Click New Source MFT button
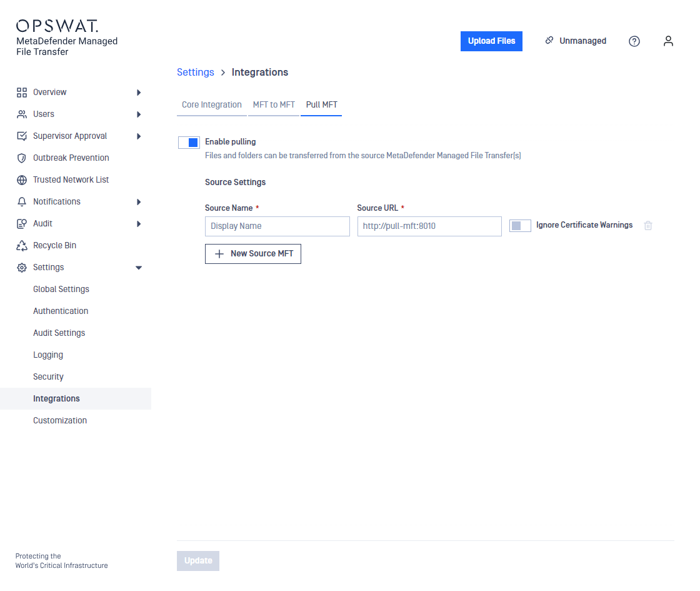The height and width of the screenshot is (591, 700). coord(253,254)
